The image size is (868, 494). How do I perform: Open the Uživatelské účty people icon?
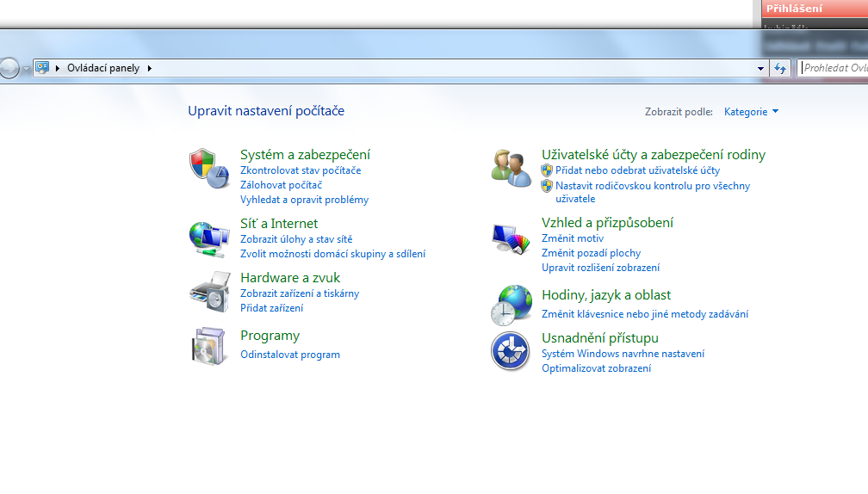click(x=511, y=168)
